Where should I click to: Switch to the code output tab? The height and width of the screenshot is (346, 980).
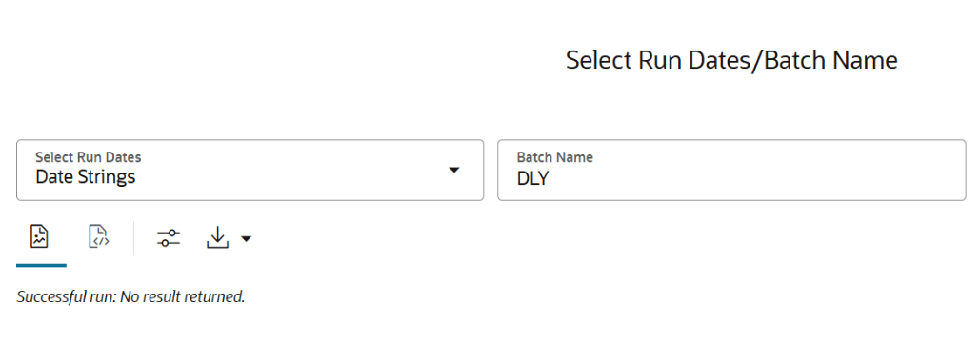99,237
